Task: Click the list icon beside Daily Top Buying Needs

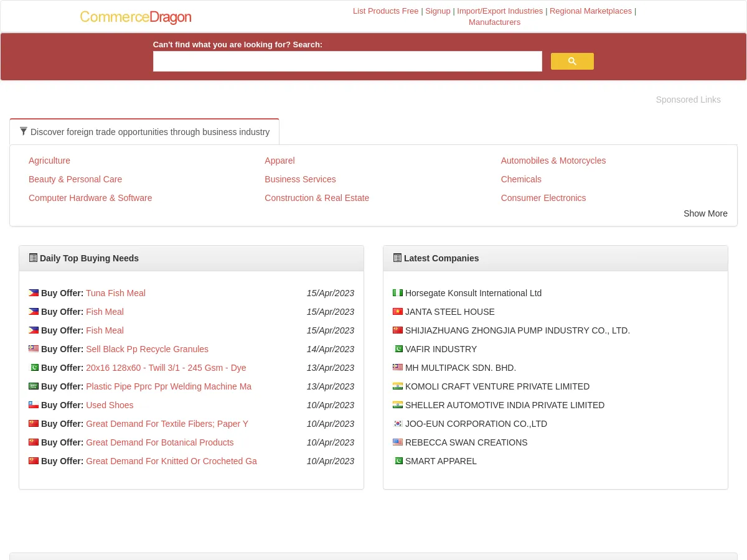Action: pos(34,258)
